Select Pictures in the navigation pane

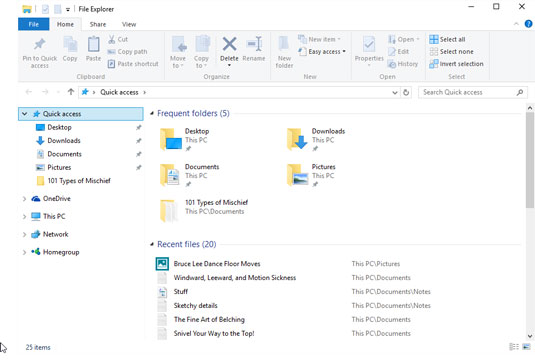point(59,167)
